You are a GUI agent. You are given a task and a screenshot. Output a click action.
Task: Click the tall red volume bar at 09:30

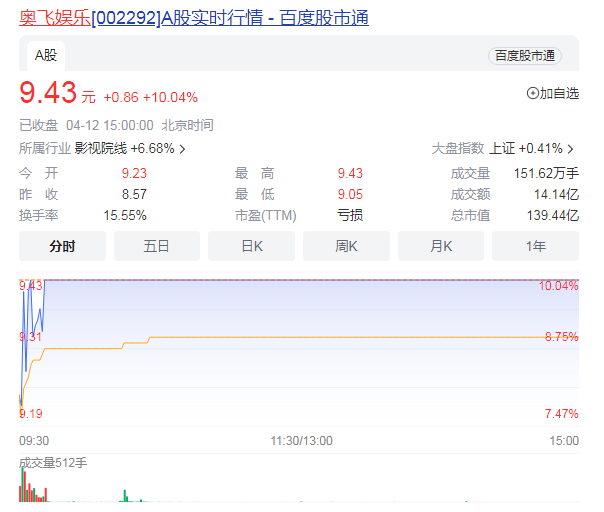(21, 485)
